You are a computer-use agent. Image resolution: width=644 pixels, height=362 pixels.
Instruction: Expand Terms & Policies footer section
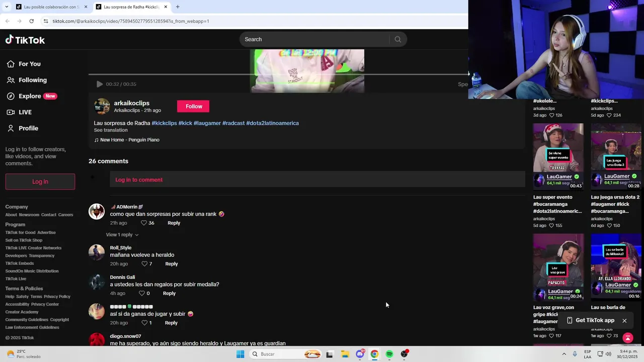24,289
